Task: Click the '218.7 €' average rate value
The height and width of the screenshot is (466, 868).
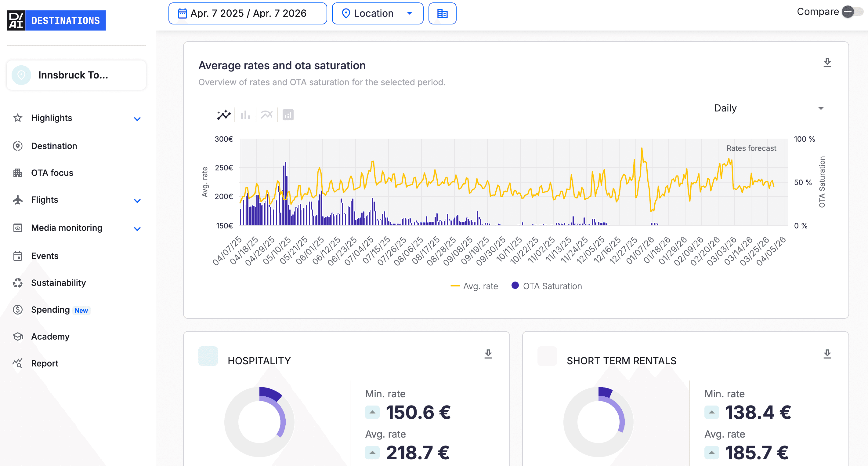Action: click(x=418, y=453)
